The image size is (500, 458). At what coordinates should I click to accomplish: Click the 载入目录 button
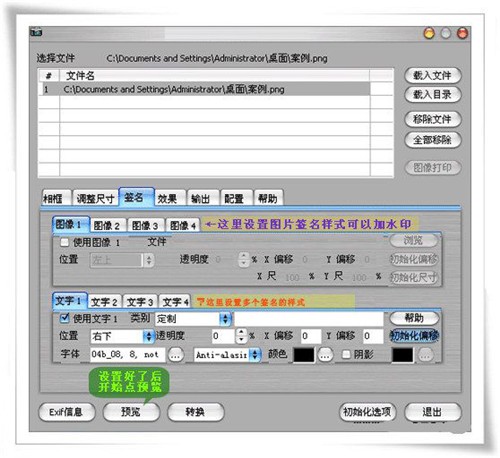(x=433, y=95)
